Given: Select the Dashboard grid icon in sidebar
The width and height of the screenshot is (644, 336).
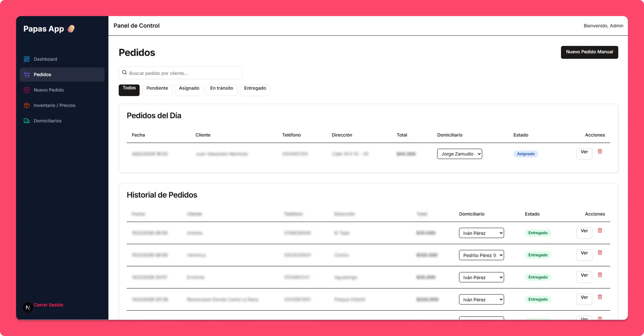Looking at the screenshot, I should pos(26,59).
